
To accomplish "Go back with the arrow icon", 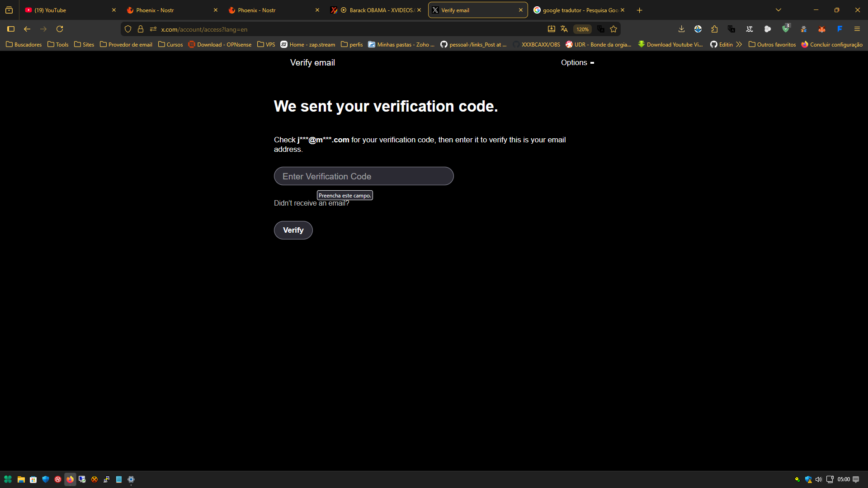I will 27,29.
